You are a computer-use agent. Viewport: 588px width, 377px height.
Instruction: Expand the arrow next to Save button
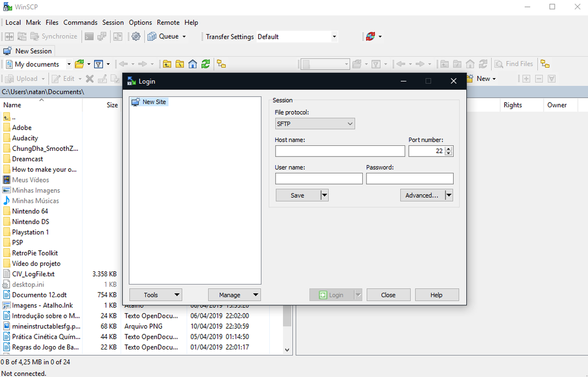pyautogui.click(x=324, y=195)
